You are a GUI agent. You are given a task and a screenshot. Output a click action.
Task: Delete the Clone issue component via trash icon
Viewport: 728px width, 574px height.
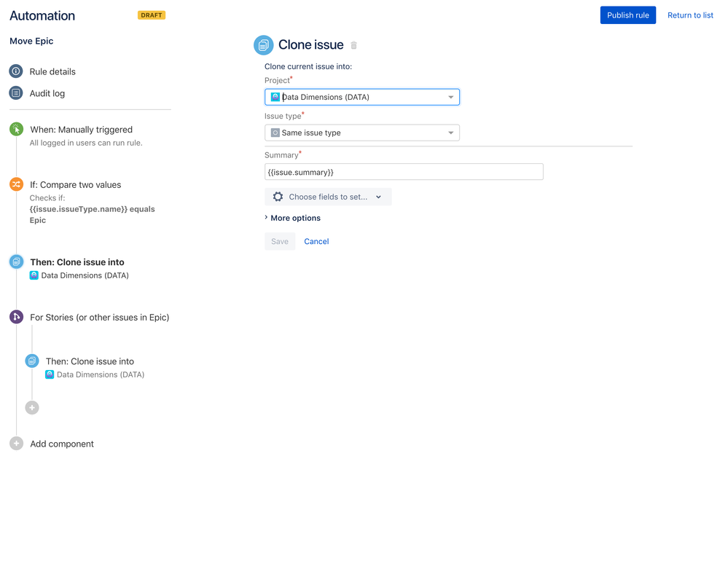(x=353, y=45)
